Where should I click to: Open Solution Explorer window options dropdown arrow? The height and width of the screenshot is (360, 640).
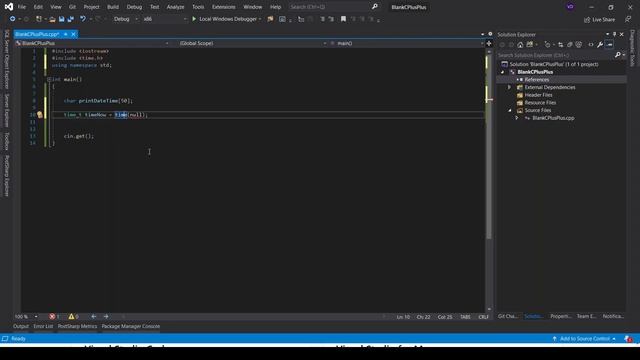(x=607, y=34)
